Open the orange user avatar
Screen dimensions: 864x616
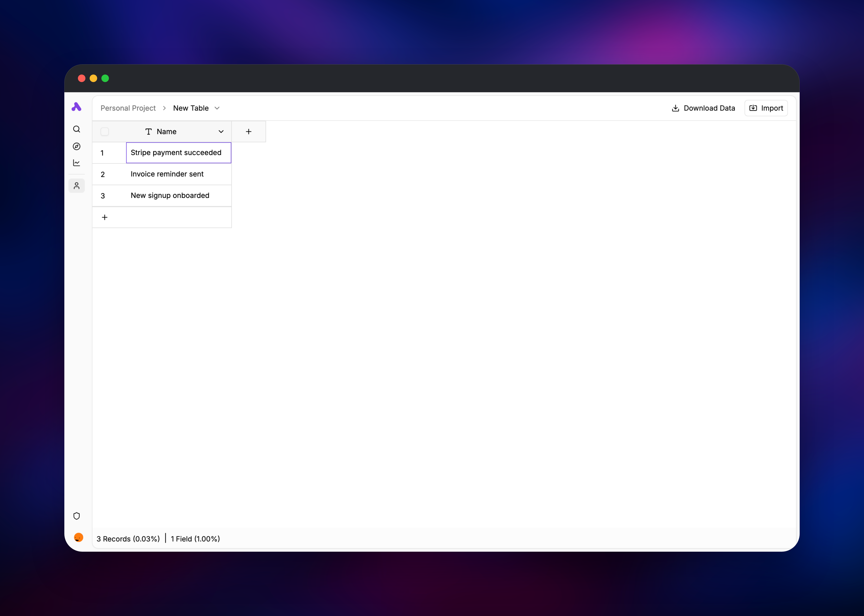point(79,538)
